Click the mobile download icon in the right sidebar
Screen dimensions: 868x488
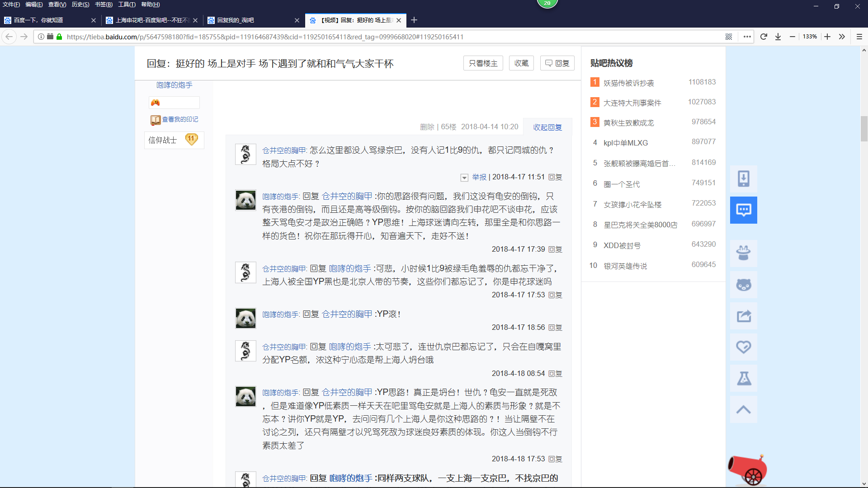click(744, 178)
